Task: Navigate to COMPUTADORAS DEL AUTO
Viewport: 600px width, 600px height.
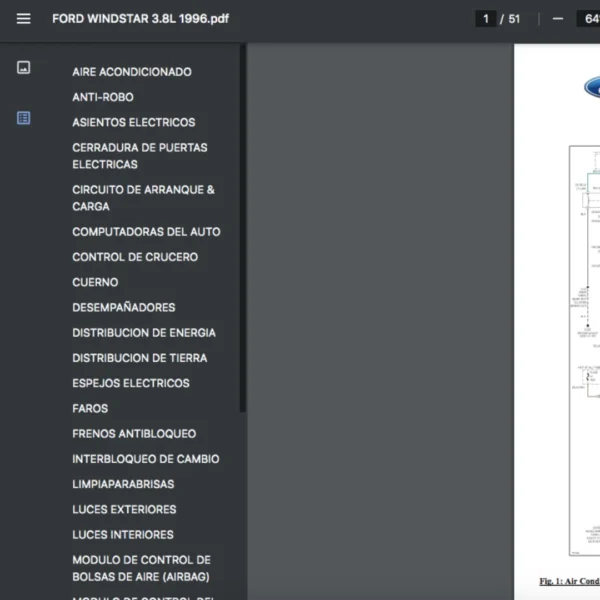Action: click(x=146, y=232)
